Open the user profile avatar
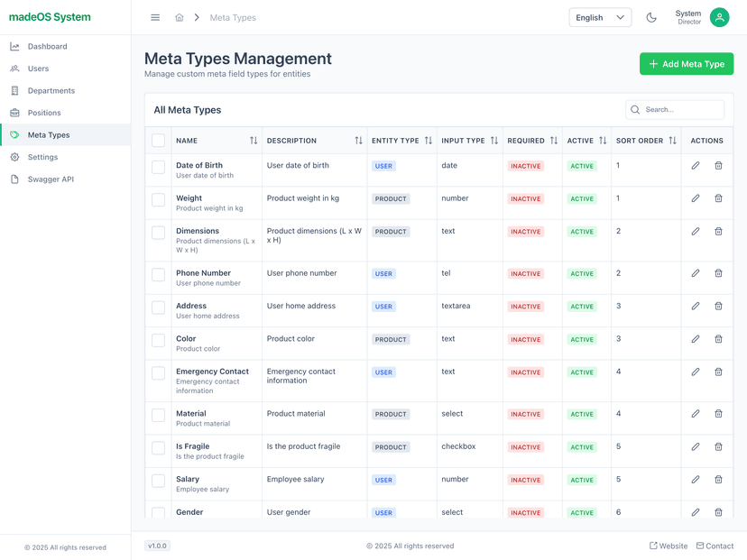This screenshot has width=747, height=560. [x=719, y=18]
